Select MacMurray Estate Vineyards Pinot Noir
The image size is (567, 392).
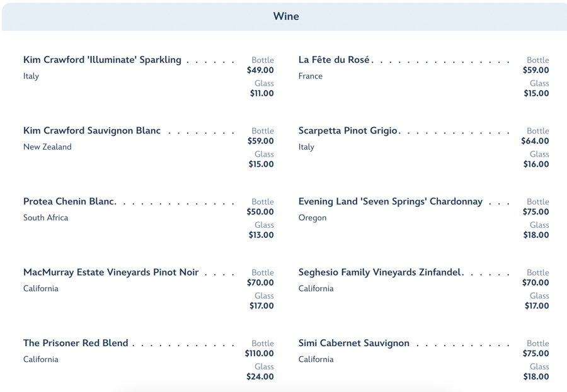tap(111, 272)
